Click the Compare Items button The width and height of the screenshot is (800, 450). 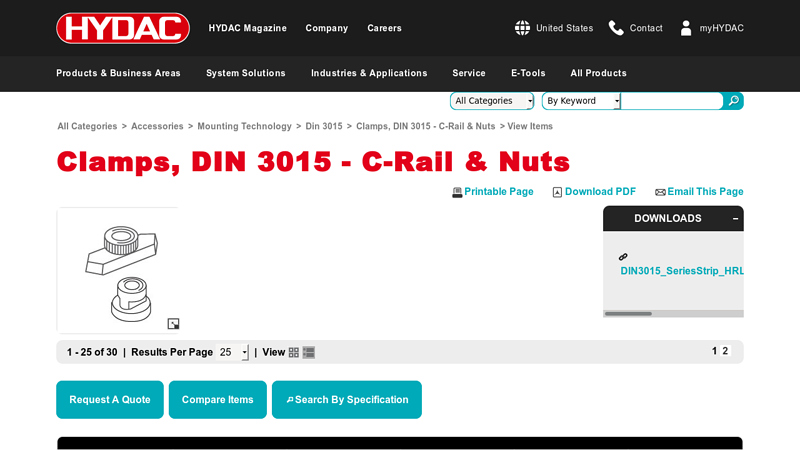tap(218, 400)
